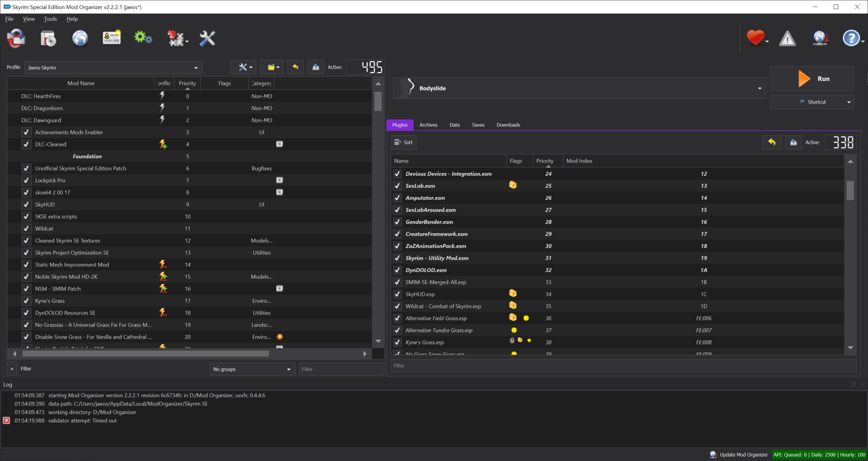The width and height of the screenshot is (868, 461).
Task: Click Update Mod Organizer in the status bar
Action: (x=739, y=455)
